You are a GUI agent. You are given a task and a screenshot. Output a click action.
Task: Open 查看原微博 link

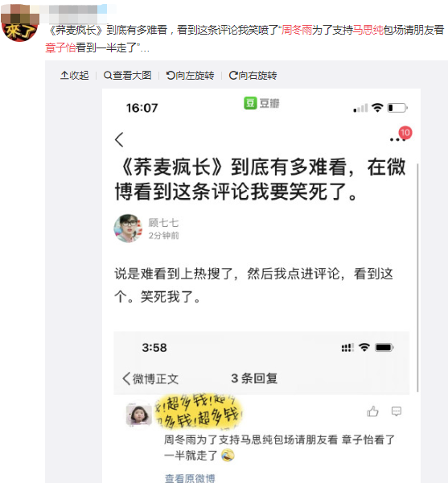[190, 477]
